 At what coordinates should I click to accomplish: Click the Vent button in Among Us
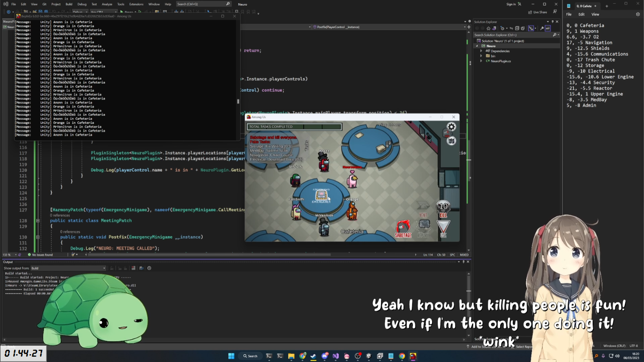click(x=423, y=210)
